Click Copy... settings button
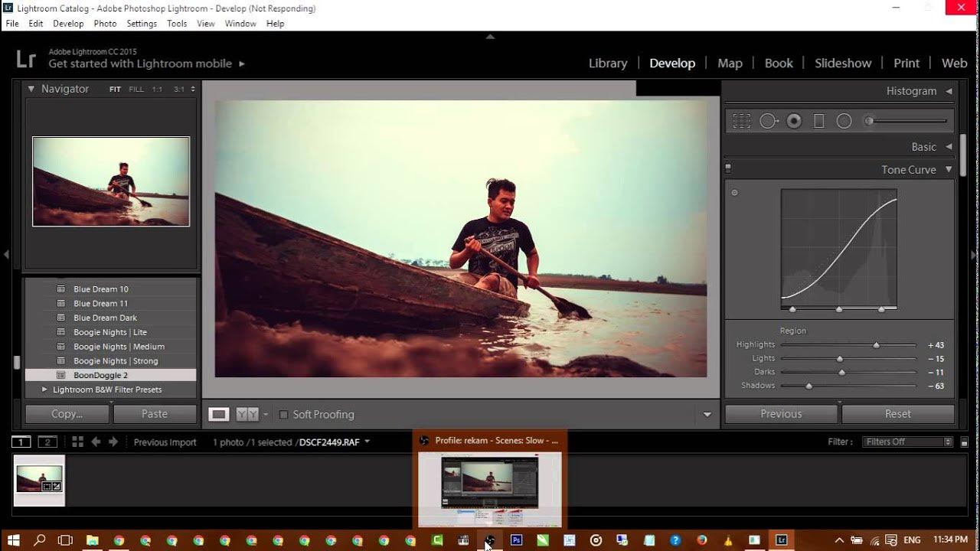Screen dimensions: 980x551 [x=67, y=414]
